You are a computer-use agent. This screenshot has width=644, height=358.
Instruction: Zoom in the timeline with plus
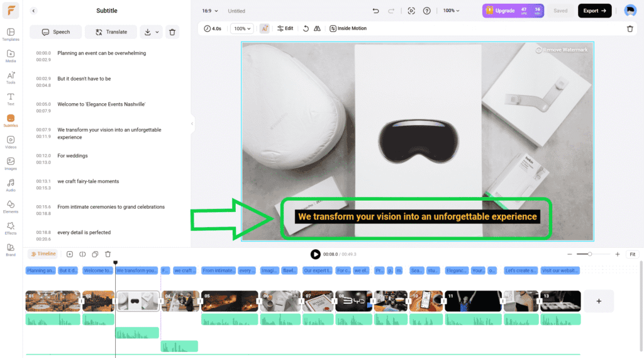pos(618,254)
